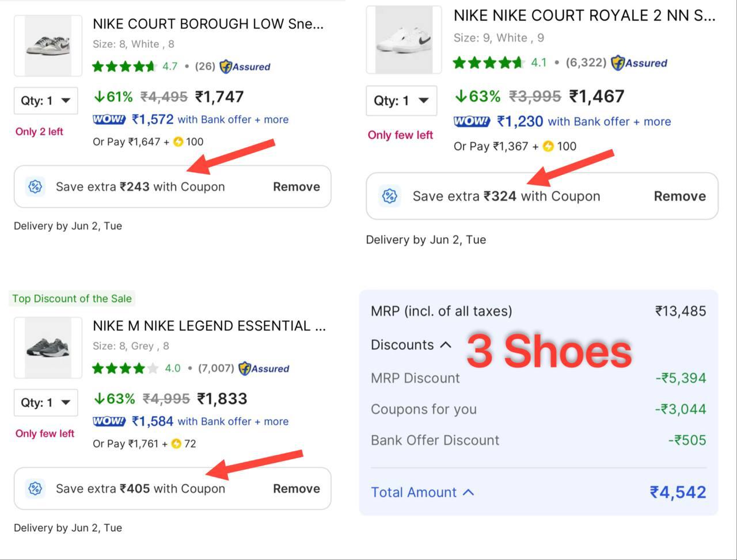Click the WOW badge next to ₹1,584
The image size is (737, 560).
pyautogui.click(x=109, y=421)
